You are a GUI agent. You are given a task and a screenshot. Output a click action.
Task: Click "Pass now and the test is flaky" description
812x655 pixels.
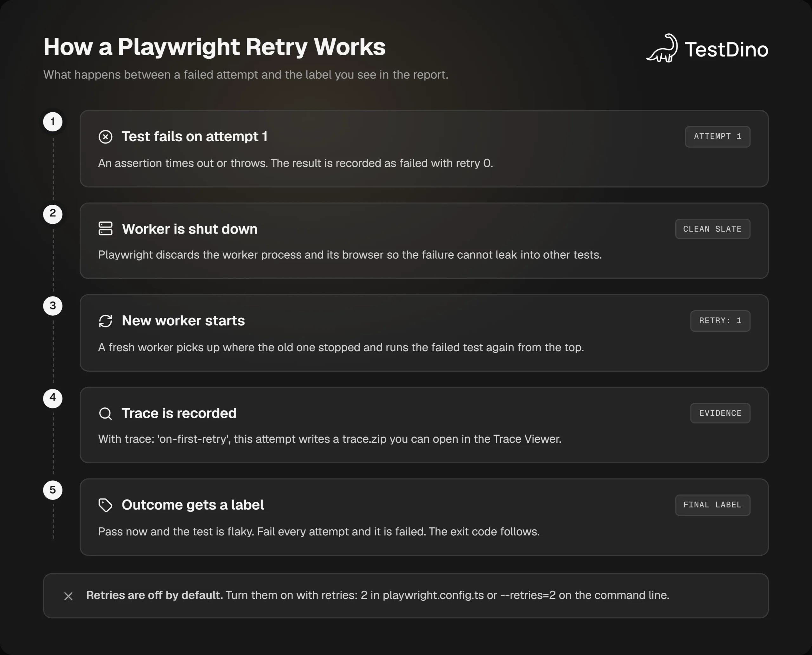[x=319, y=531]
